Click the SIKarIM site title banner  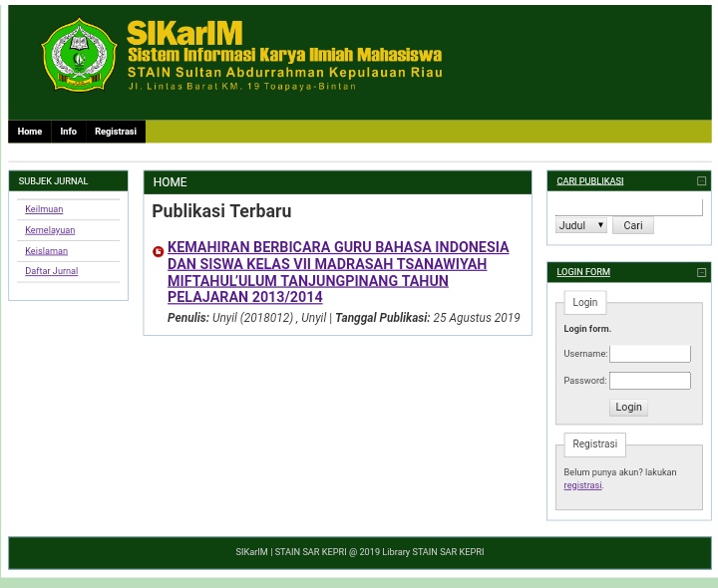point(184,33)
